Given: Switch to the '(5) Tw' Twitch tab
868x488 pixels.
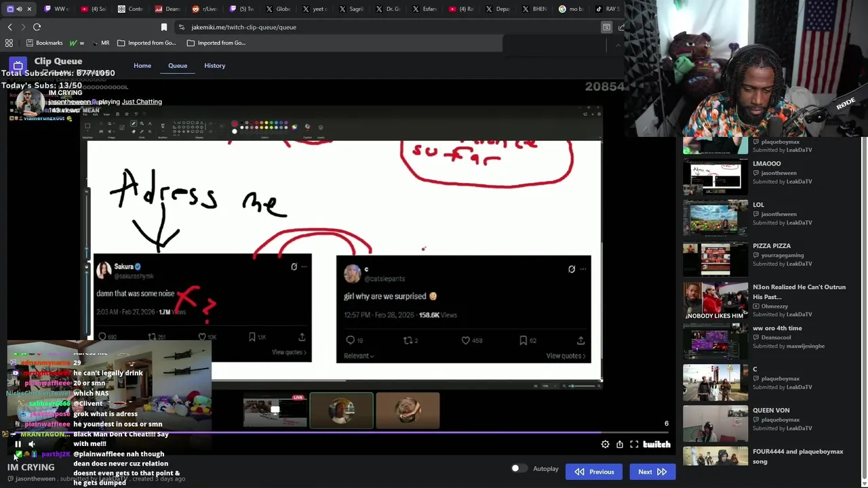Looking at the screenshot, I should pyautogui.click(x=241, y=9).
